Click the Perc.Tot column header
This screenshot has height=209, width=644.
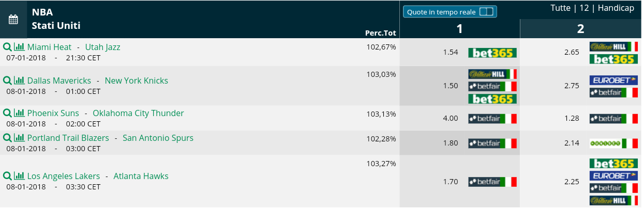pyautogui.click(x=380, y=33)
